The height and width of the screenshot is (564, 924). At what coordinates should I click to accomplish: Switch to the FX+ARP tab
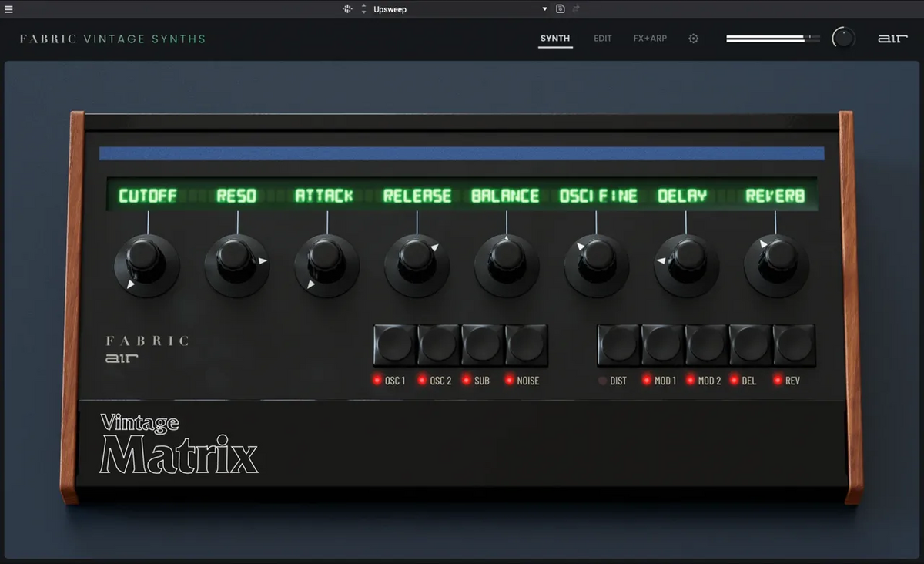point(650,39)
